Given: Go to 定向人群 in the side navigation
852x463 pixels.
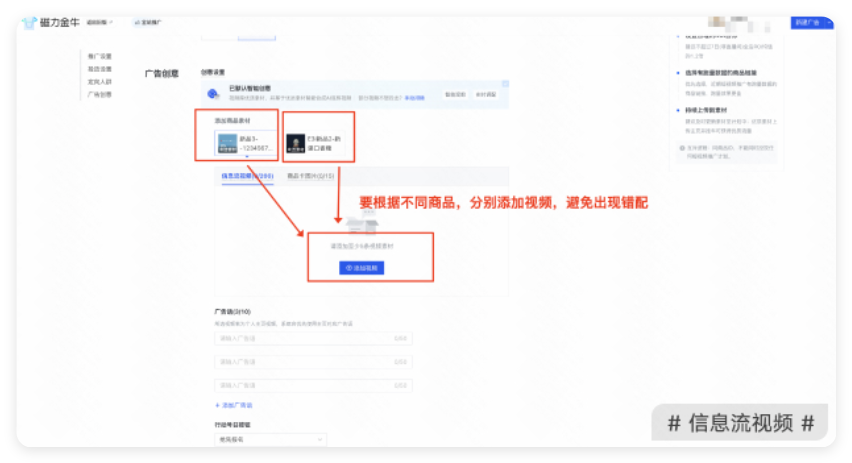Looking at the screenshot, I should tap(99, 82).
